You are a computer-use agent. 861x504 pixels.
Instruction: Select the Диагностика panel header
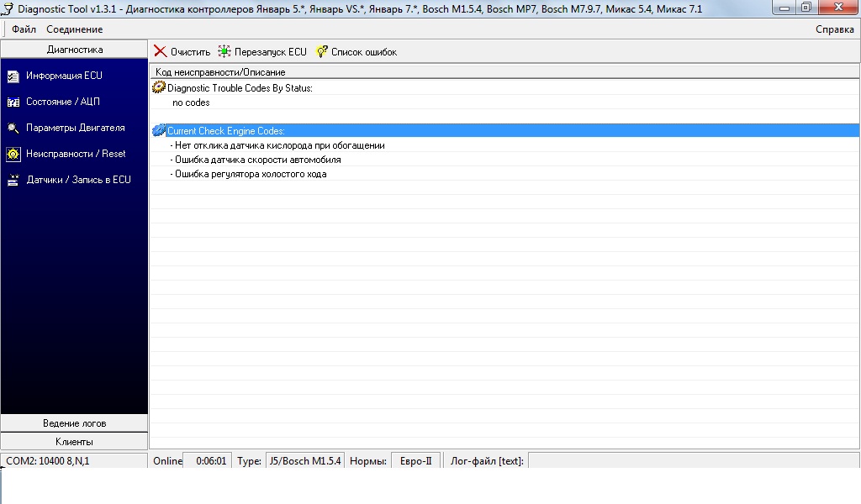(74, 50)
